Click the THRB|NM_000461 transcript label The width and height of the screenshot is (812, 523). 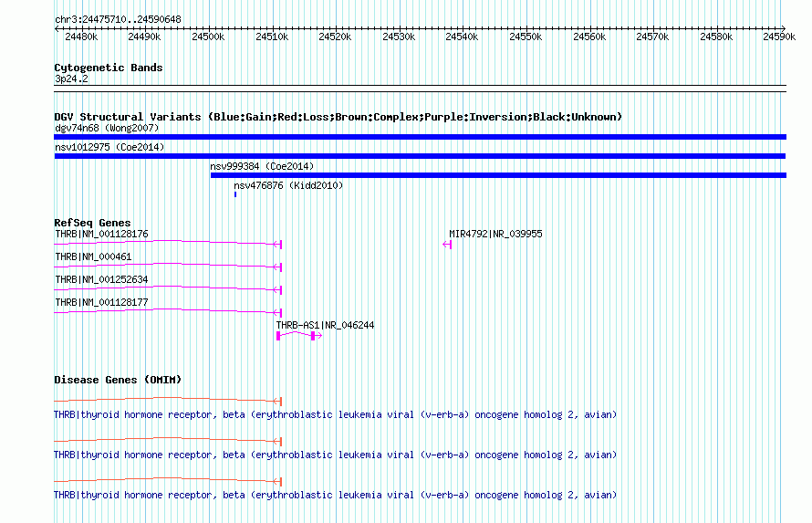coord(93,256)
